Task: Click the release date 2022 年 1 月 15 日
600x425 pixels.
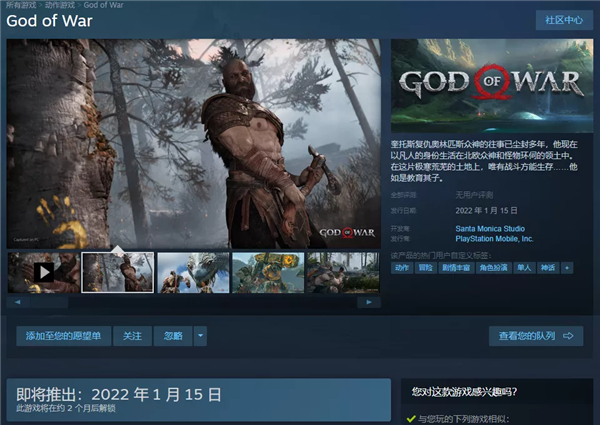Action: 486,210
